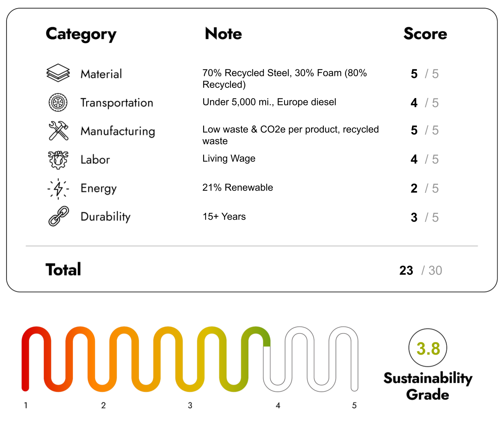This screenshot has width=504, height=437.
Task: Click the Living Wage labor note
Action: click(x=229, y=159)
